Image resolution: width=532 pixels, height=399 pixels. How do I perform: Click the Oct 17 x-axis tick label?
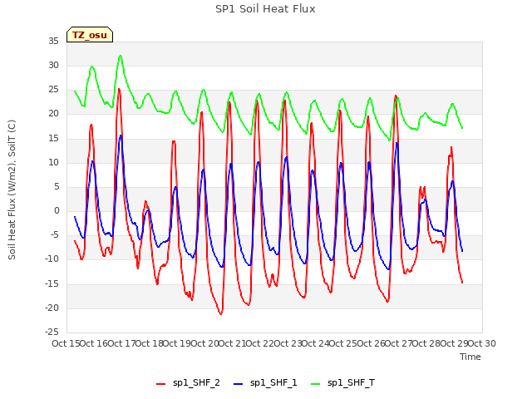pyautogui.click(x=121, y=343)
